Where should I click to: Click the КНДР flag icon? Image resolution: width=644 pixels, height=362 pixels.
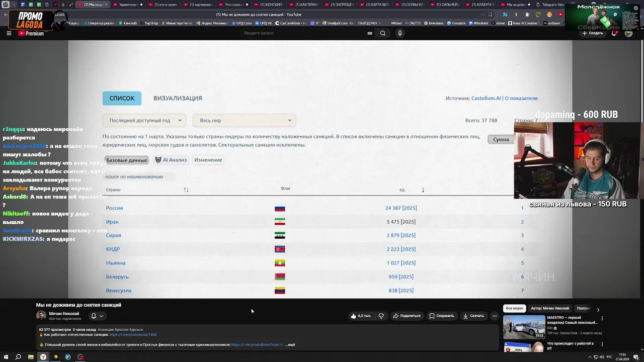pos(280,249)
